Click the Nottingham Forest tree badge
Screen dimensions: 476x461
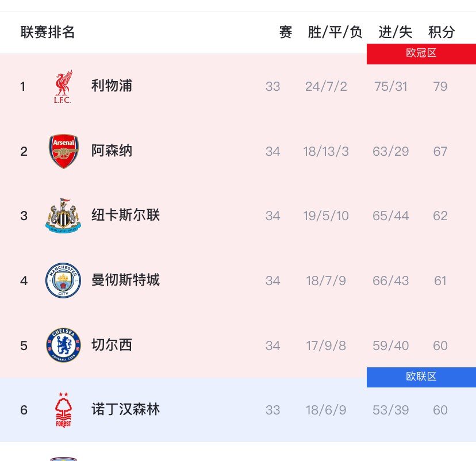(x=63, y=410)
